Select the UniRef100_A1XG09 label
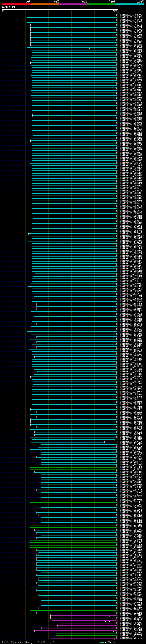This screenshot has width=146, height=644. point(131,301)
